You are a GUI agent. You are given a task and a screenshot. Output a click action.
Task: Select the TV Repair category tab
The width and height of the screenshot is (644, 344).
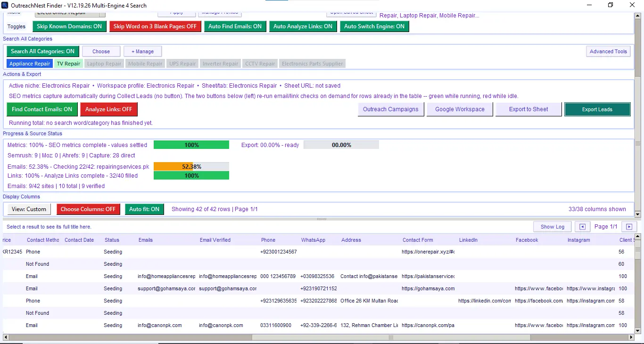[69, 64]
